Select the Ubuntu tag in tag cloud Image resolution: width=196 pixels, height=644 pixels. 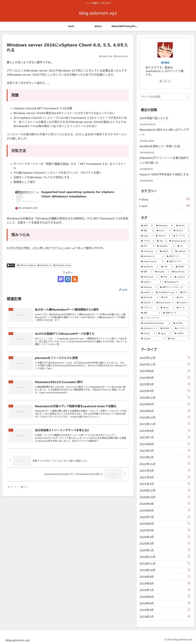(181, 231)
